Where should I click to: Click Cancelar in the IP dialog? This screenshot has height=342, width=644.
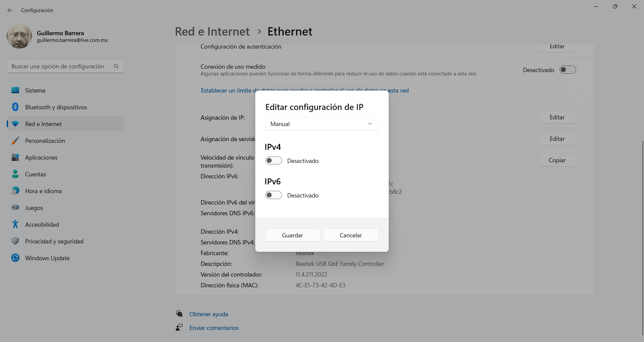click(x=351, y=235)
